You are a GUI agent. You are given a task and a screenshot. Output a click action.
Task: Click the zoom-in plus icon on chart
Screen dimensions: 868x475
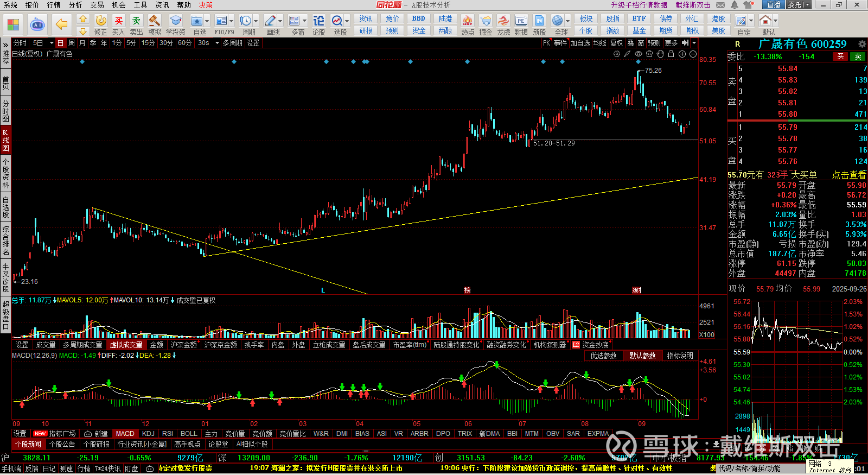point(682,54)
